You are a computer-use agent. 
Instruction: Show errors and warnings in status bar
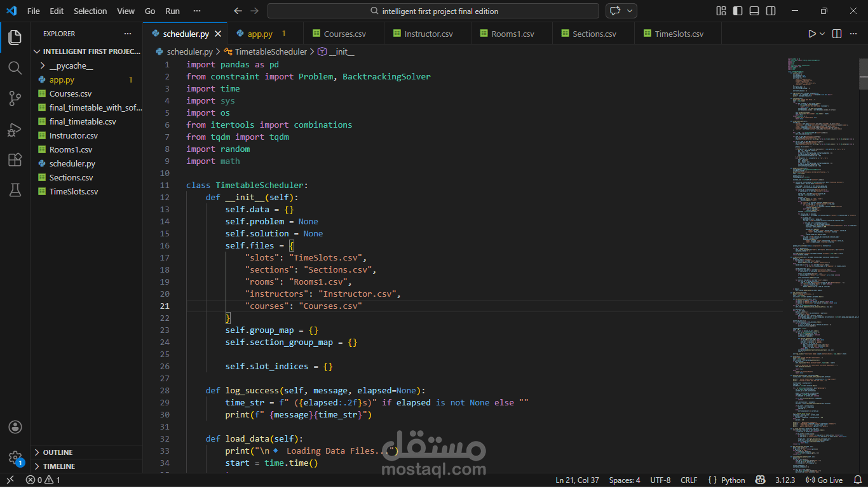[43, 480]
